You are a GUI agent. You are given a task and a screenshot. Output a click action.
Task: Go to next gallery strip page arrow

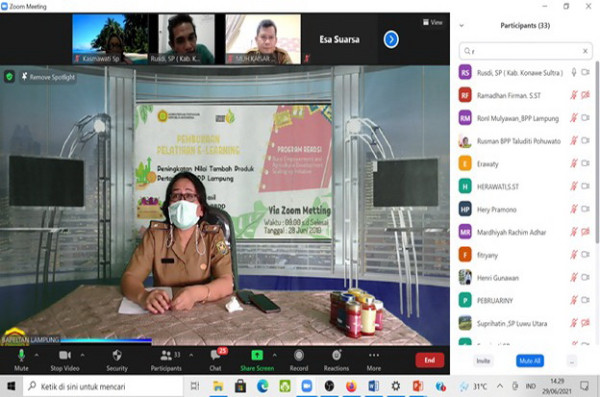pos(391,39)
